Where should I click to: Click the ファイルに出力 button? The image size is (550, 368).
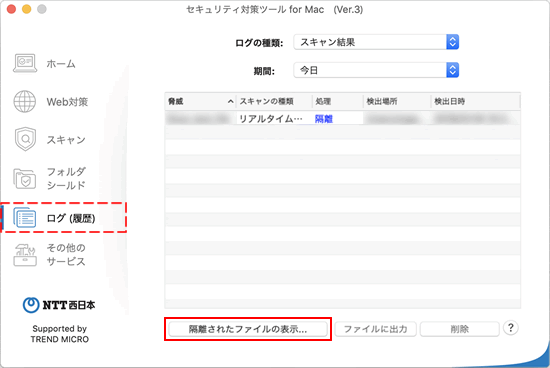click(x=376, y=329)
